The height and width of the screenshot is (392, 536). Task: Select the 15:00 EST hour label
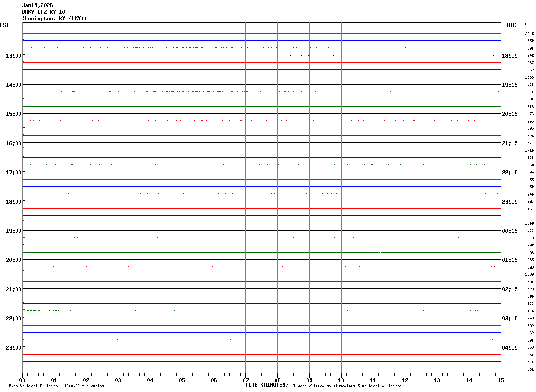tap(13, 114)
